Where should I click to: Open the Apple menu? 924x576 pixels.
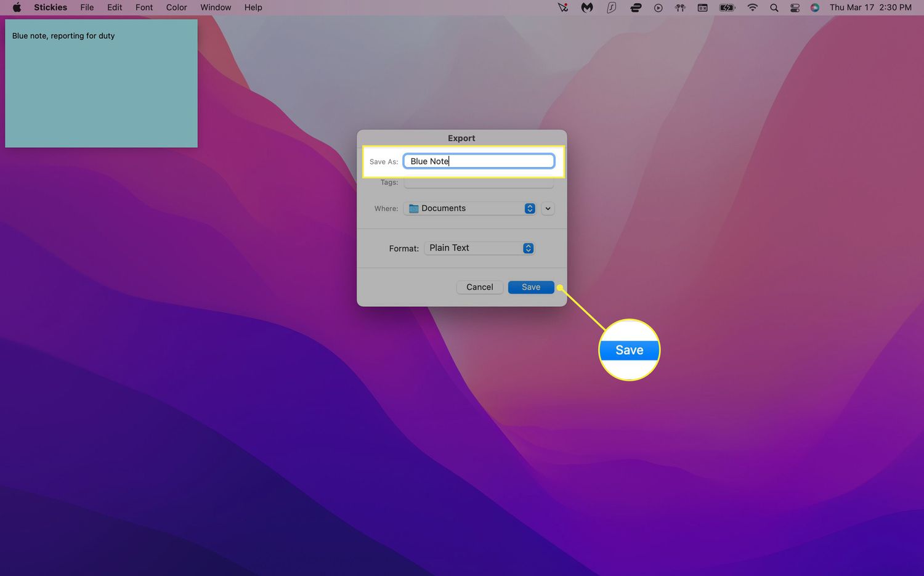17,7
